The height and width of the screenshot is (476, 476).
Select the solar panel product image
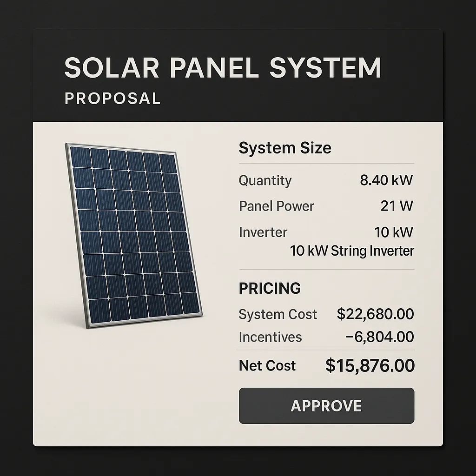pyautogui.click(x=134, y=236)
